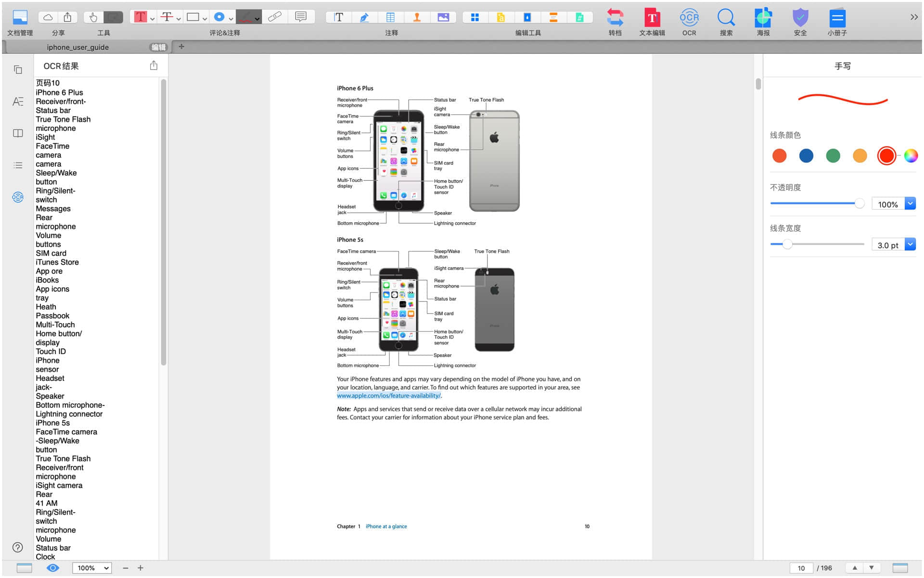Select the blue circle shape tool

(219, 17)
